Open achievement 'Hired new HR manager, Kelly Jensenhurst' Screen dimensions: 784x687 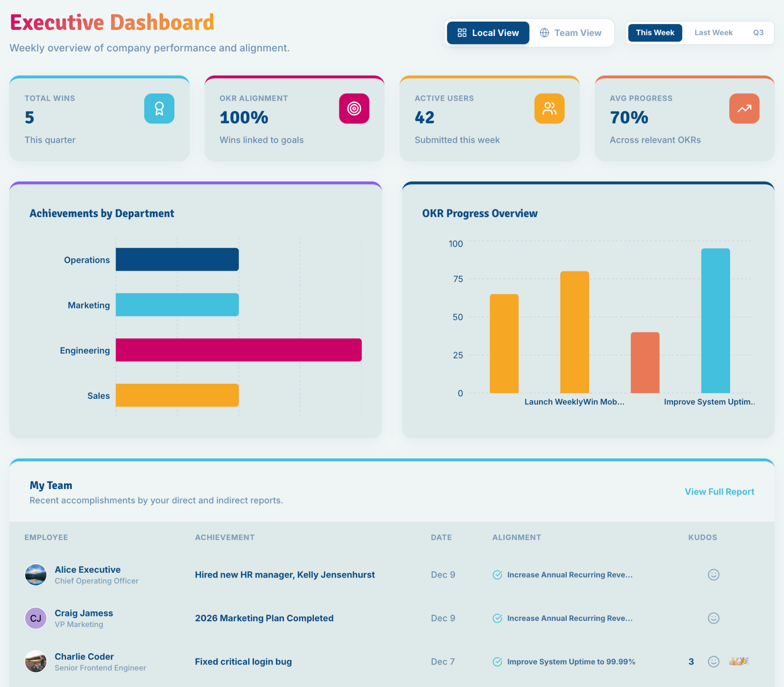pyautogui.click(x=285, y=575)
